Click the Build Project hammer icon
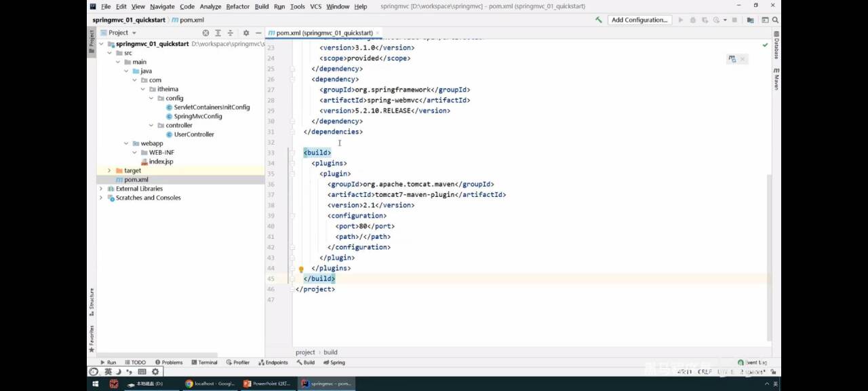 (x=599, y=20)
